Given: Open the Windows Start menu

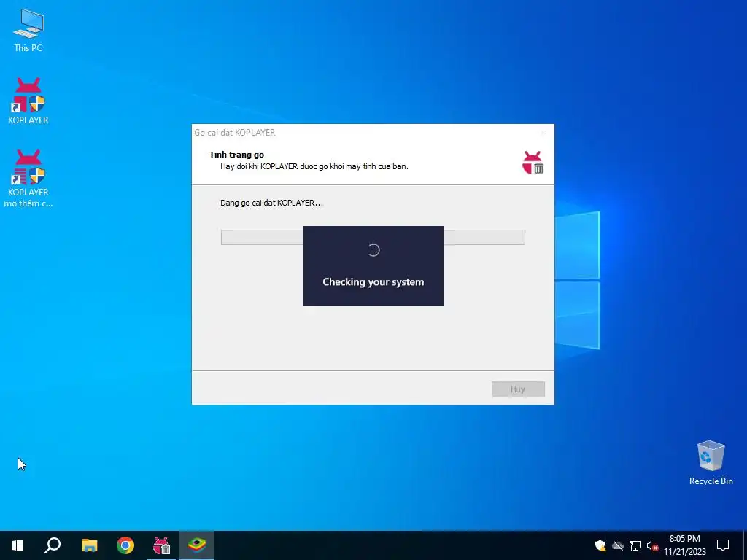Looking at the screenshot, I should [18, 545].
